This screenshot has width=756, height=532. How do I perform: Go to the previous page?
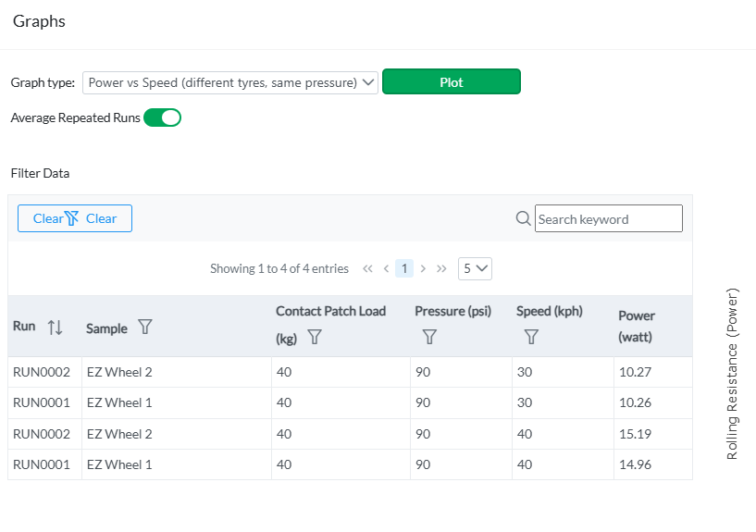pyautogui.click(x=386, y=268)
